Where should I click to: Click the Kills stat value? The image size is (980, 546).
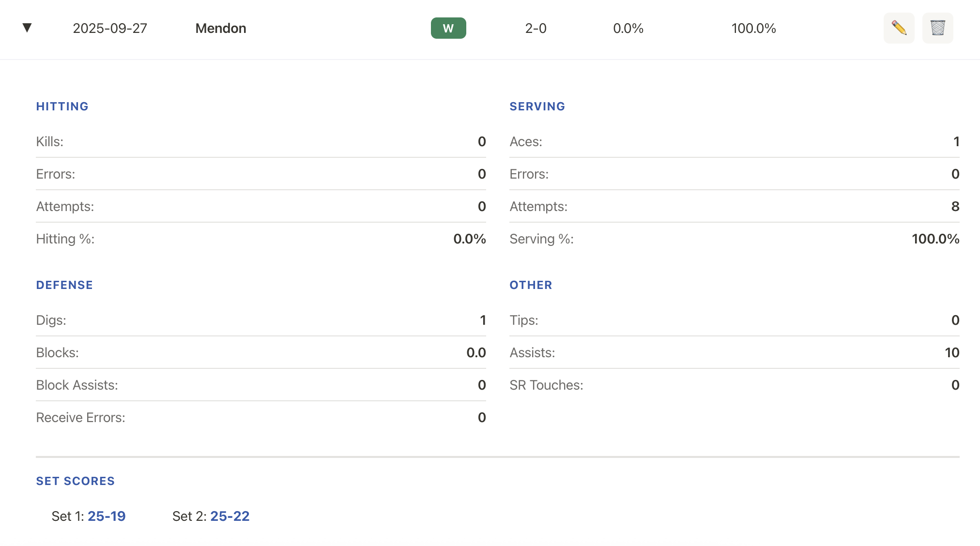(481, 141)
